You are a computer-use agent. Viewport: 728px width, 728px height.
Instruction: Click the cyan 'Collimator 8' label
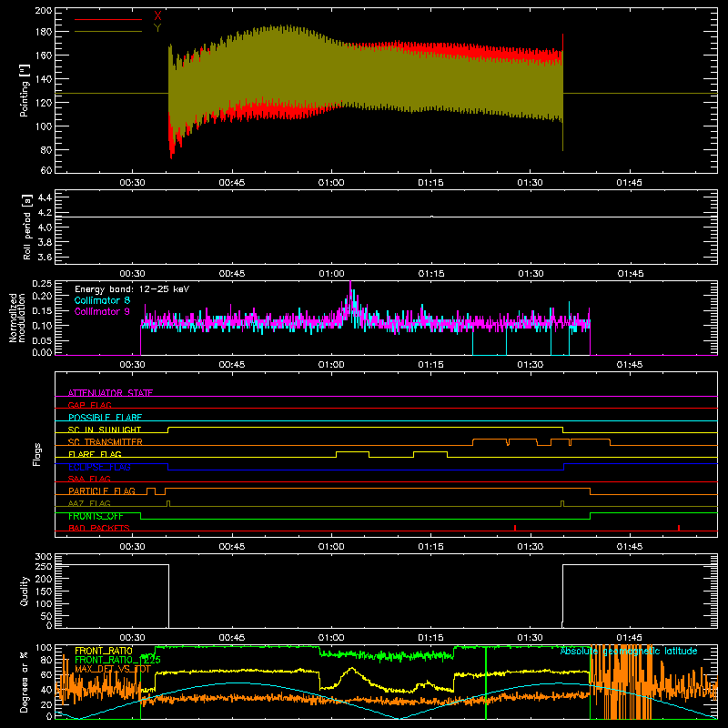[x=102, y=300]
